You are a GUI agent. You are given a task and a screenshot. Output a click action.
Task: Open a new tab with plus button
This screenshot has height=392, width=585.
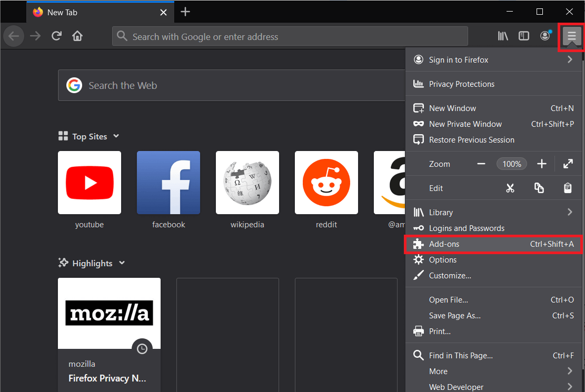click(x=185, y=12)
